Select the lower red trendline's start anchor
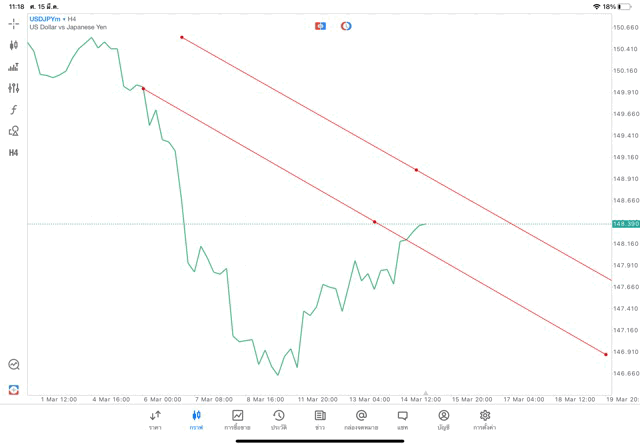 point(143,88)
